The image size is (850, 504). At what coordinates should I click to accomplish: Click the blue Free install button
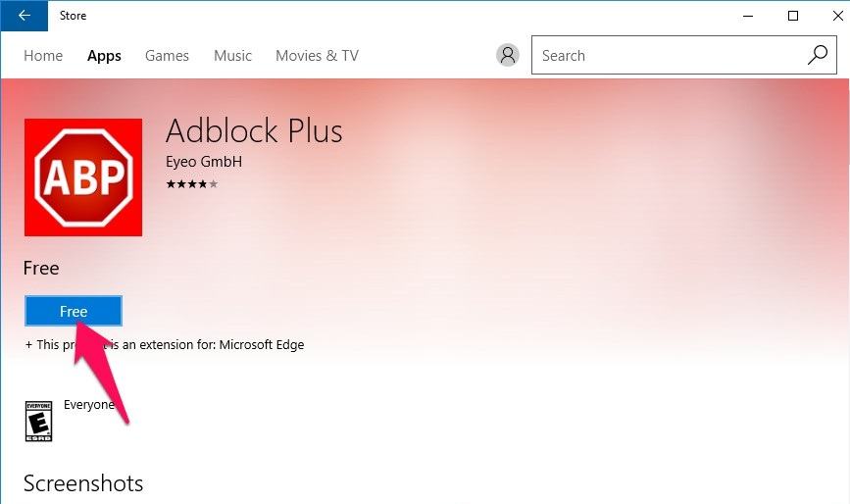[74, 311]
